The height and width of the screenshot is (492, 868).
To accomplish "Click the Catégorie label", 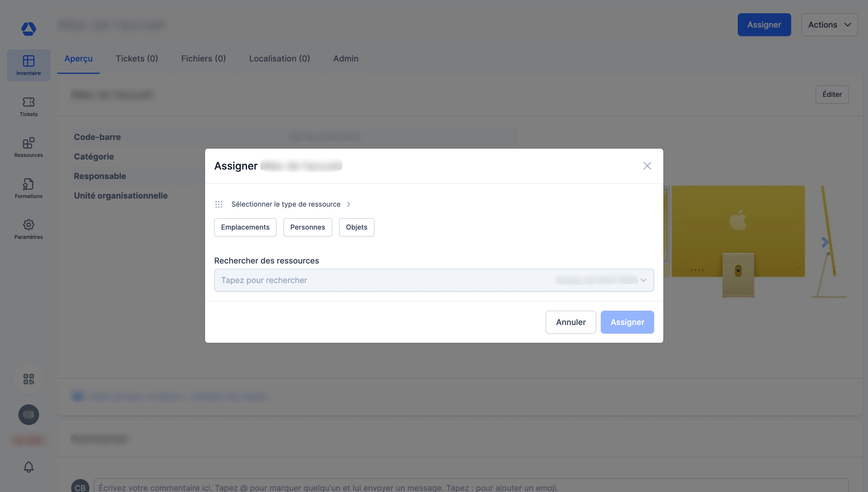I will pyautogui.click(x=94, y=157).
